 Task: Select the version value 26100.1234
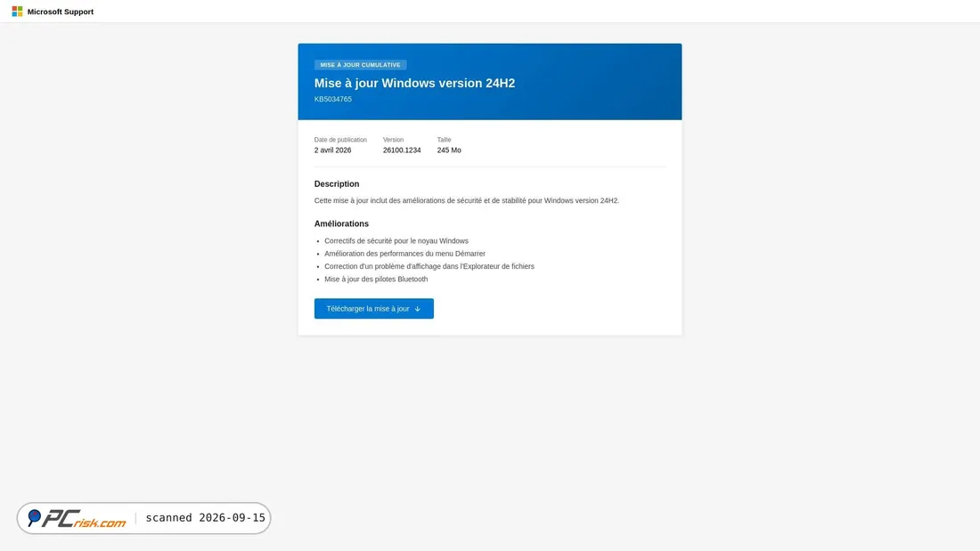pyautogui.click(x=402, y=150)
